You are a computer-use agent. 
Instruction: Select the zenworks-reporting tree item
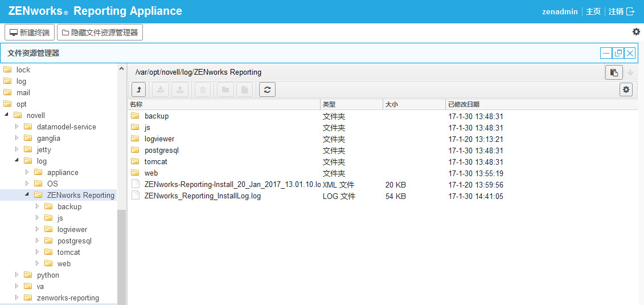[x=68, y=298]
